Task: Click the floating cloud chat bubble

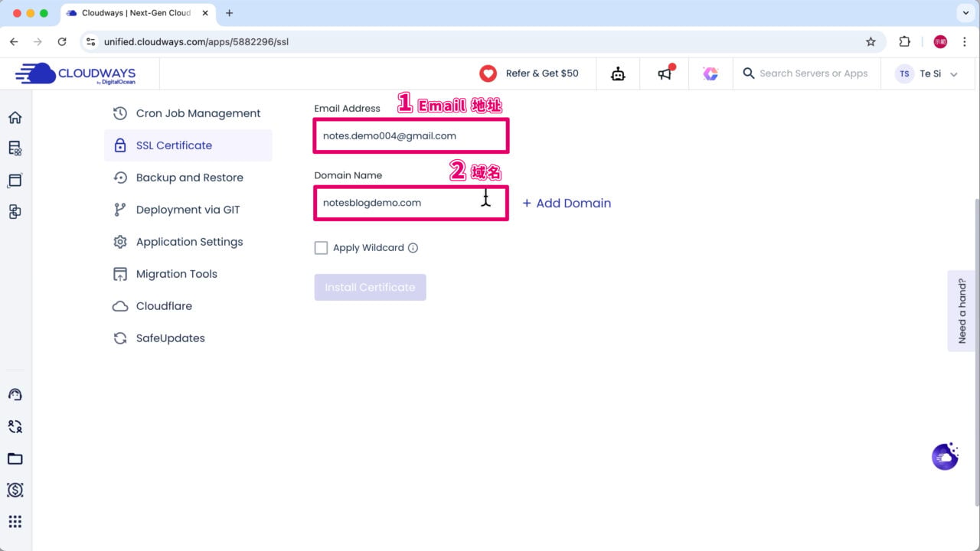Action: (945, 456)
